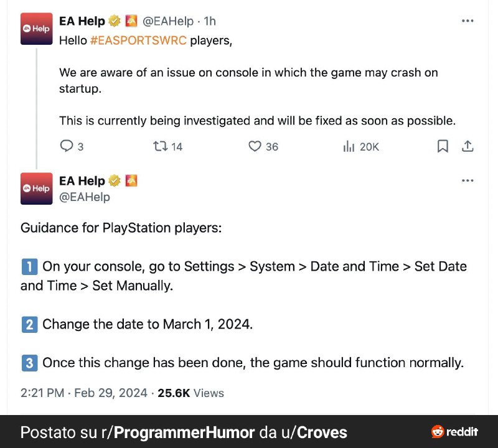Open the 1h timestamp of first tweet

(x=210, y=21)
